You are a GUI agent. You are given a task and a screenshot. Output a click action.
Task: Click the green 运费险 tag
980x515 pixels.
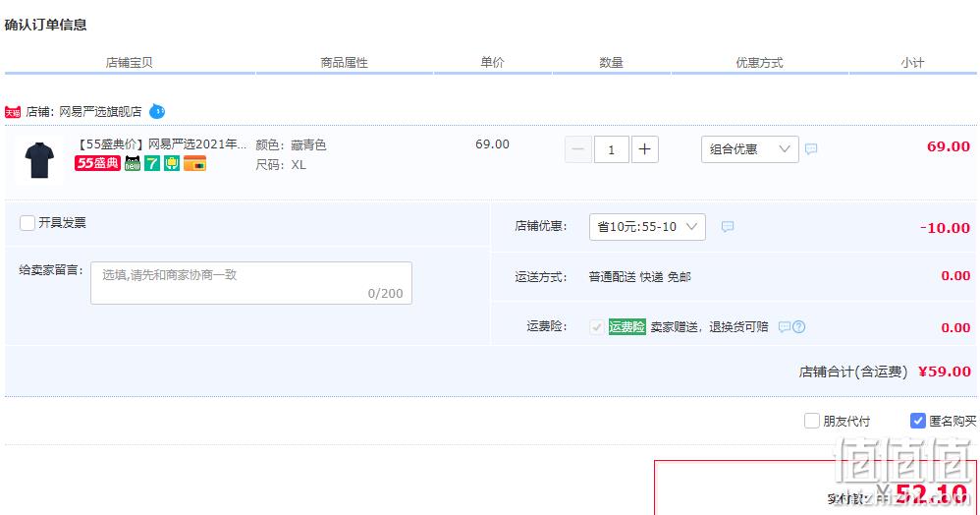tap(626, 326)
